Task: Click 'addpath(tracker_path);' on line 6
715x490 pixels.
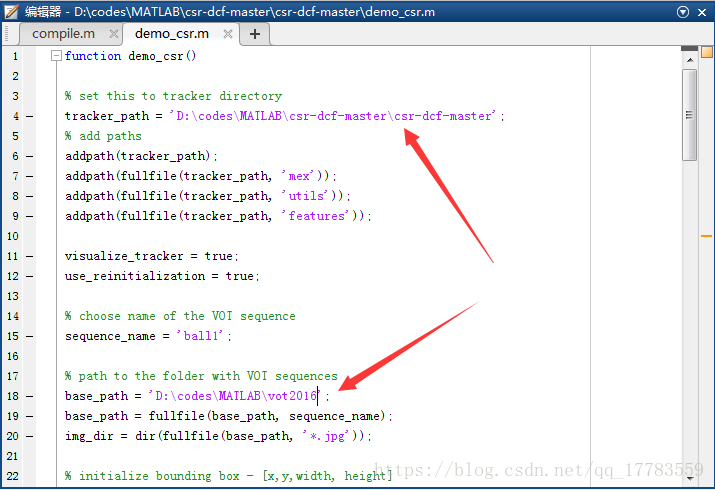Action: click(x=141, y=156)
